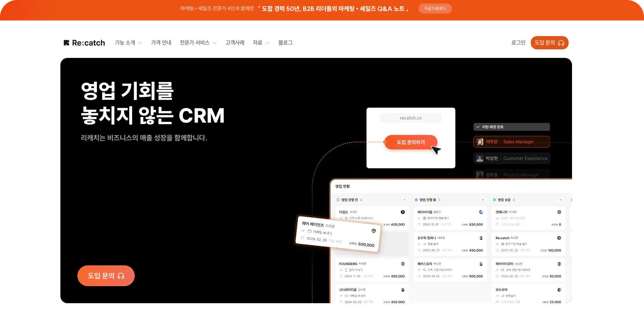644x325 pixels.
Task: Click the avatar on 타입드 card
Action: 403,212
